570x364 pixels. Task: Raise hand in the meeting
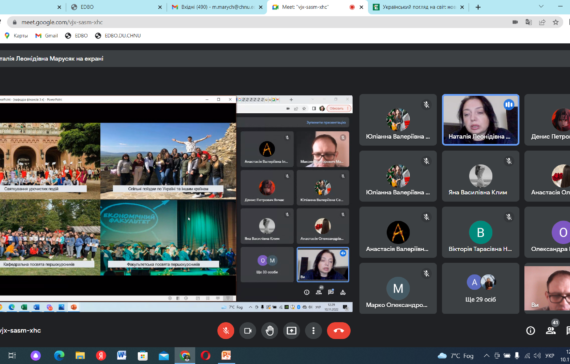[269, 331]
